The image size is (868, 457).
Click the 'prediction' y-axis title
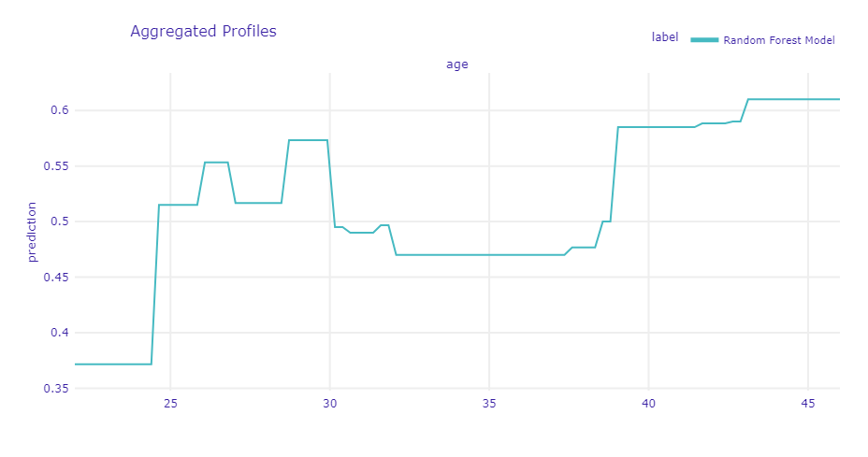point(33,231)
